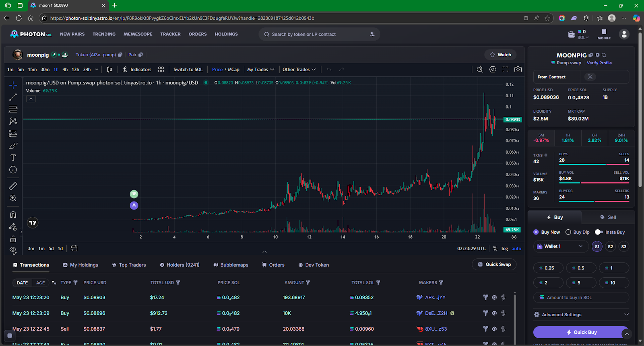Select the S2 slippage preset
This screenshot has height=346, width=644.
(x=611, y=247)
